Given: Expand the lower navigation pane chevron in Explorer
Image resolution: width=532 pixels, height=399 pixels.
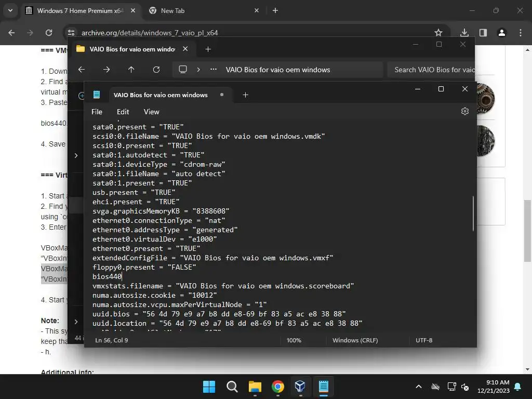Looking at the screenshot, I should click(76, 321).
